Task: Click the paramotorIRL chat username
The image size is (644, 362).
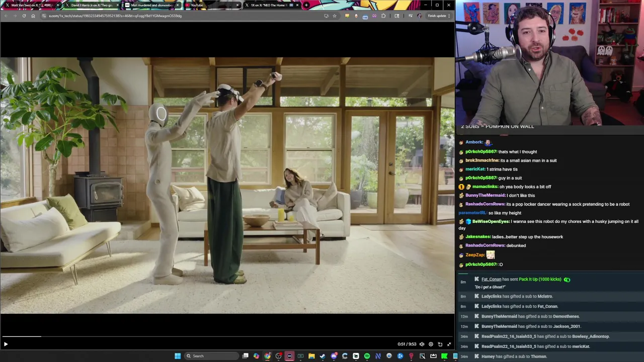Action: [x=472, y=213]
